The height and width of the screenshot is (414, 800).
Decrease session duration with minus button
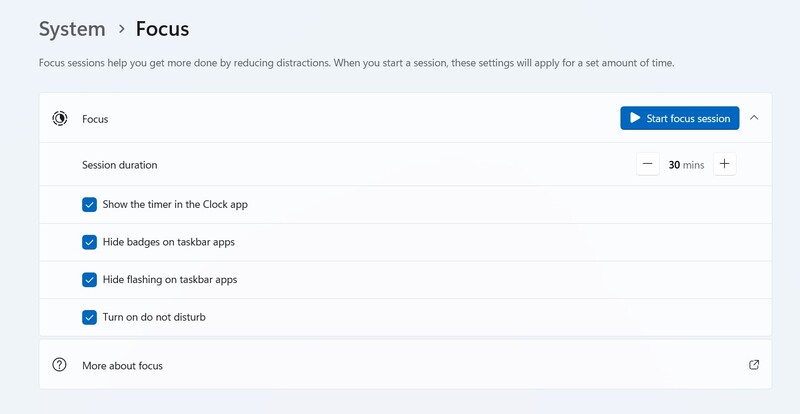pyautogui.click(x=648, y=164)
